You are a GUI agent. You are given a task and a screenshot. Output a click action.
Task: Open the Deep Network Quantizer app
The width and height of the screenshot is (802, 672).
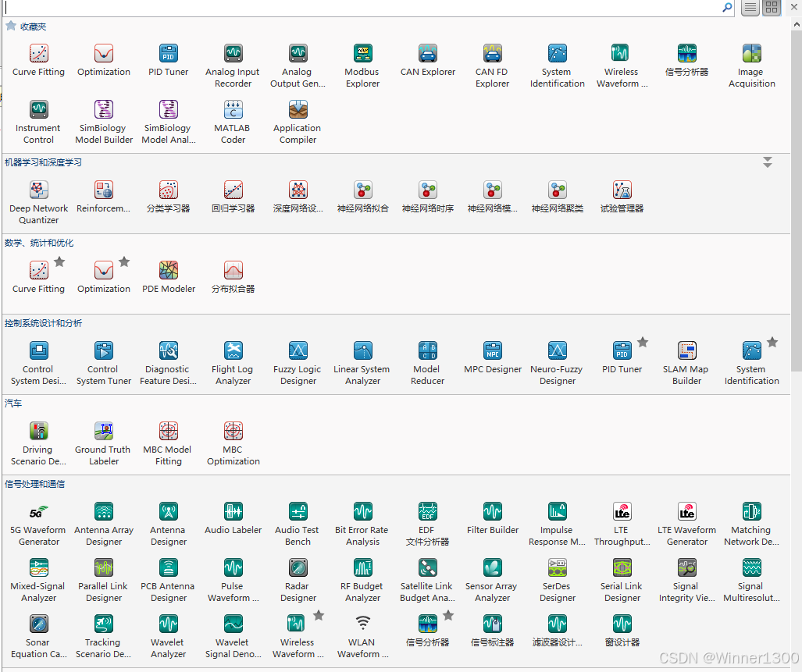pyautogui.click(x=38, y=202)
